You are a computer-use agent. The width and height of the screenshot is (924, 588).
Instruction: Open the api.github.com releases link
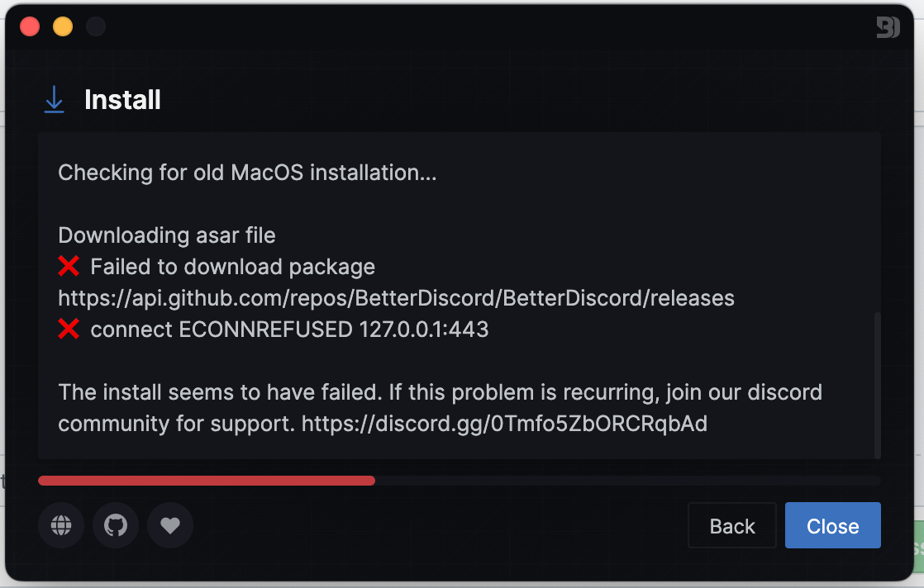pyautogui.click(x=395, y=298)
